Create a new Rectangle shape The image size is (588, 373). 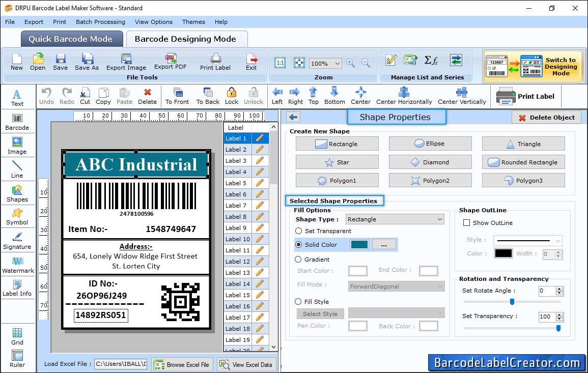click(x=337, y=144)
